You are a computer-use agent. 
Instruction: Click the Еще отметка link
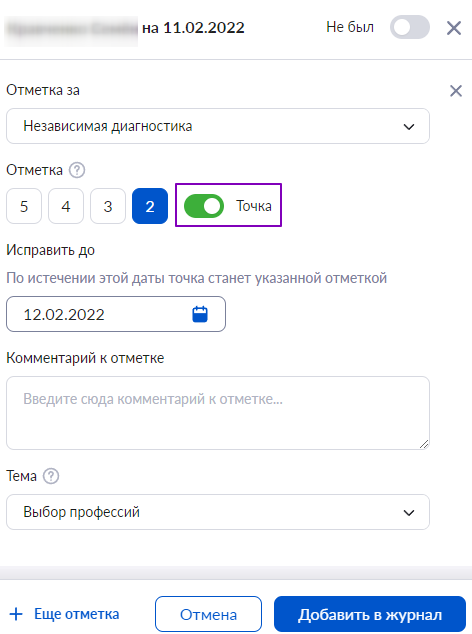coord(76,614)
